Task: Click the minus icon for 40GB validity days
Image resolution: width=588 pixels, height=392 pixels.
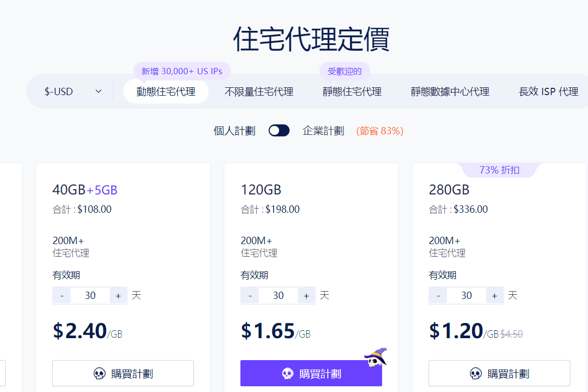Action: click(x=61, y=295)
